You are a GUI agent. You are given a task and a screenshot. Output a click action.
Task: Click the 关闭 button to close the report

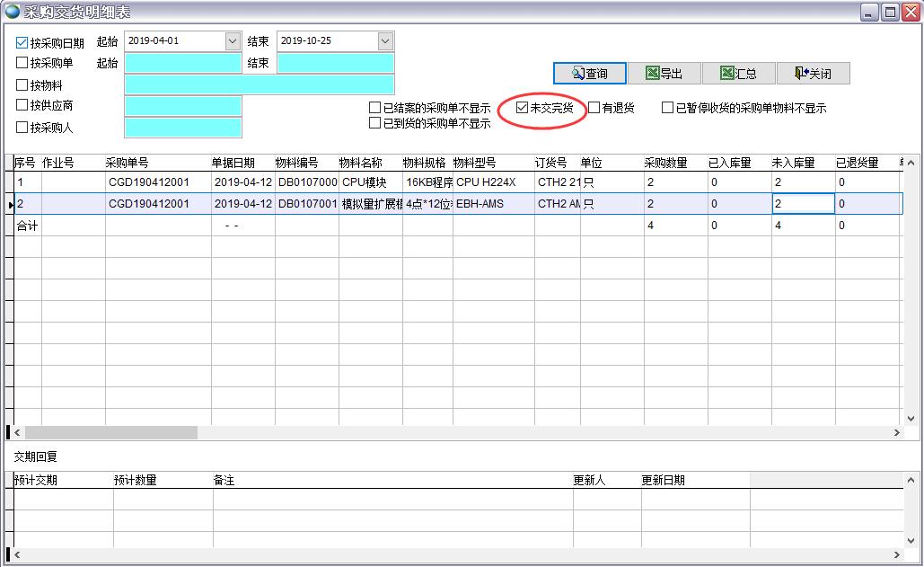813,73
